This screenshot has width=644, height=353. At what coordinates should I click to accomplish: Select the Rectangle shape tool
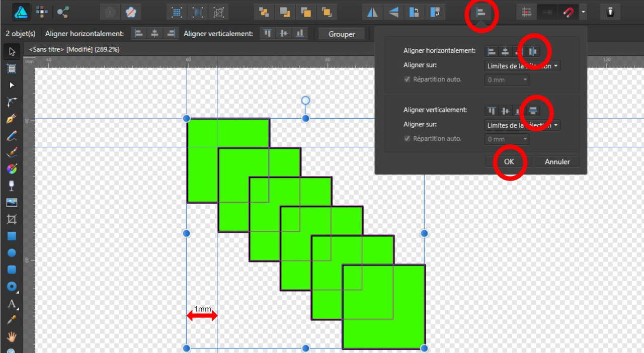click(12, 236)
